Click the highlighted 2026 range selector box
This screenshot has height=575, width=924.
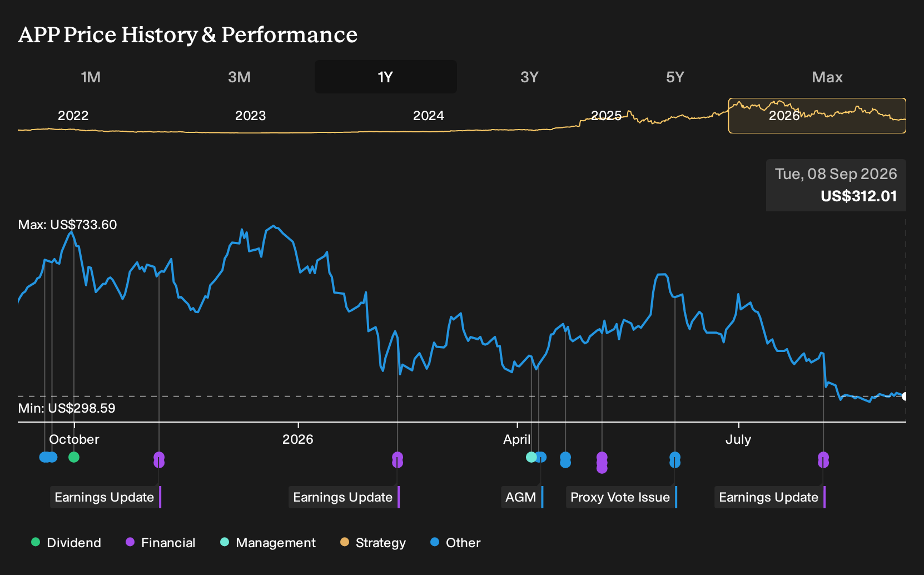[x=817, y=116]
